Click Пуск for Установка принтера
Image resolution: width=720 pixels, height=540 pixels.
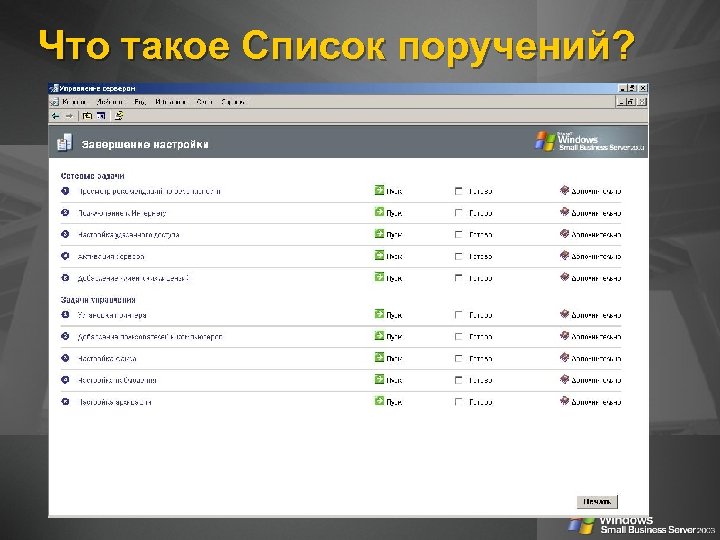click(388, 315)
